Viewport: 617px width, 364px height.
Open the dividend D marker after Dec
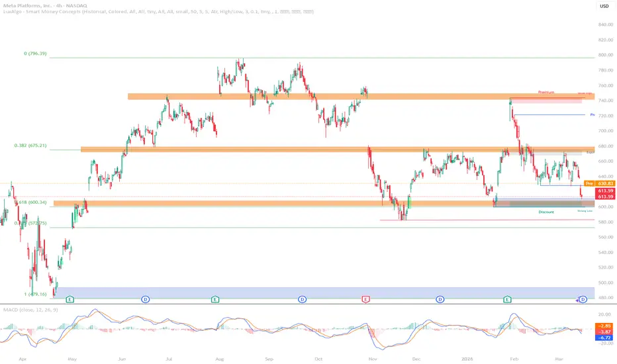coord(440,299)
